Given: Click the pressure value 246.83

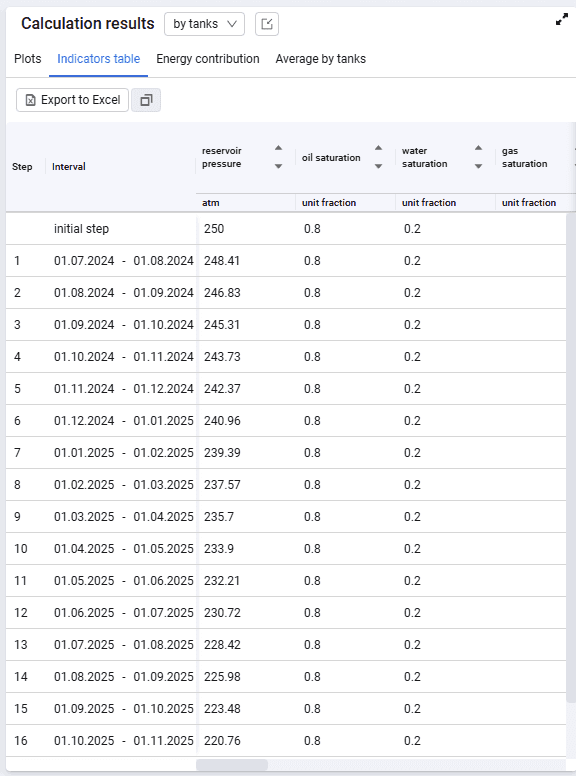Looking at the screenshot, I should pyautogui.click(x=222, y=293).
